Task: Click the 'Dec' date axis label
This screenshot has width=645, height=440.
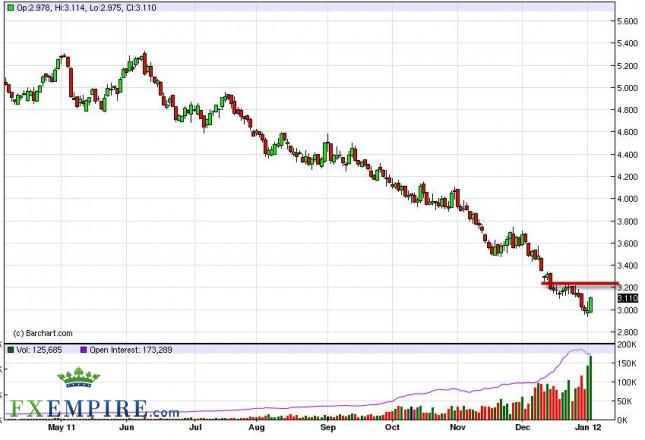Action: (x=522, y=427)
